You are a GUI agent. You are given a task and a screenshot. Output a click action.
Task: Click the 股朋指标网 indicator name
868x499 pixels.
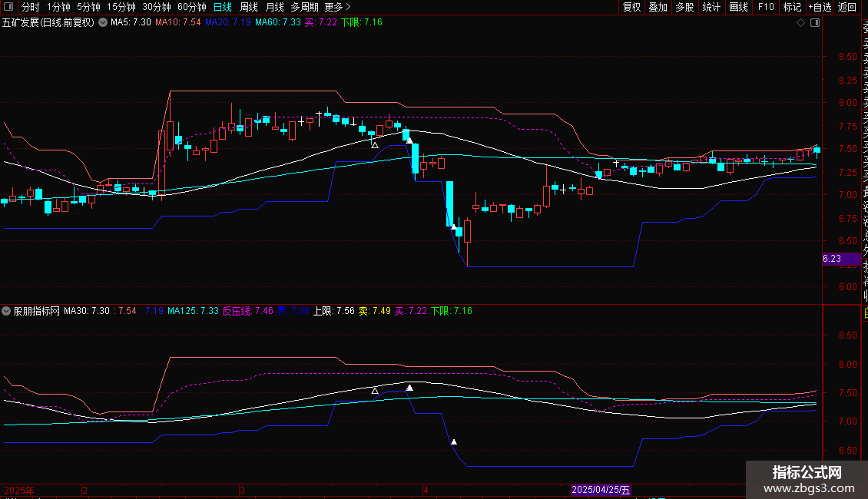37,311
